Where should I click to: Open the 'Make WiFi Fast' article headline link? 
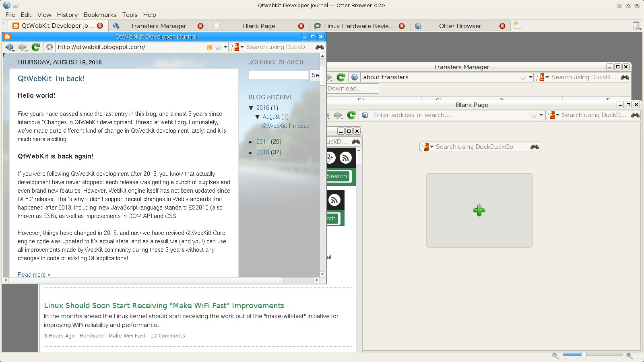pyautogui.click(x=164, y=306)
